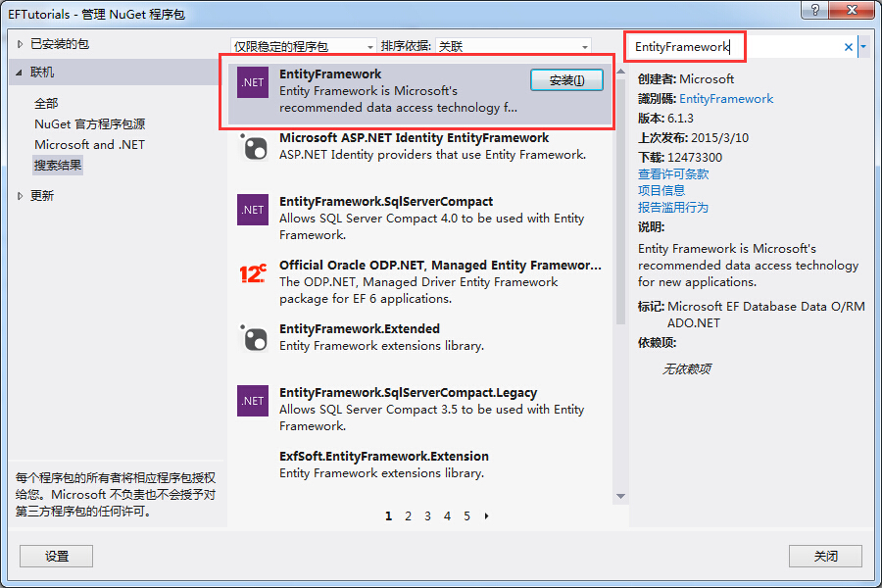Open the EntityFramework 識別碼 link
This screenshot has width=882, height=588.
click(725, 99)
